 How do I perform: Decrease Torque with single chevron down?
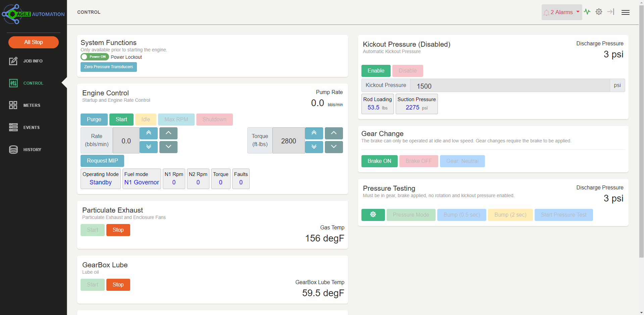point(334,147)
